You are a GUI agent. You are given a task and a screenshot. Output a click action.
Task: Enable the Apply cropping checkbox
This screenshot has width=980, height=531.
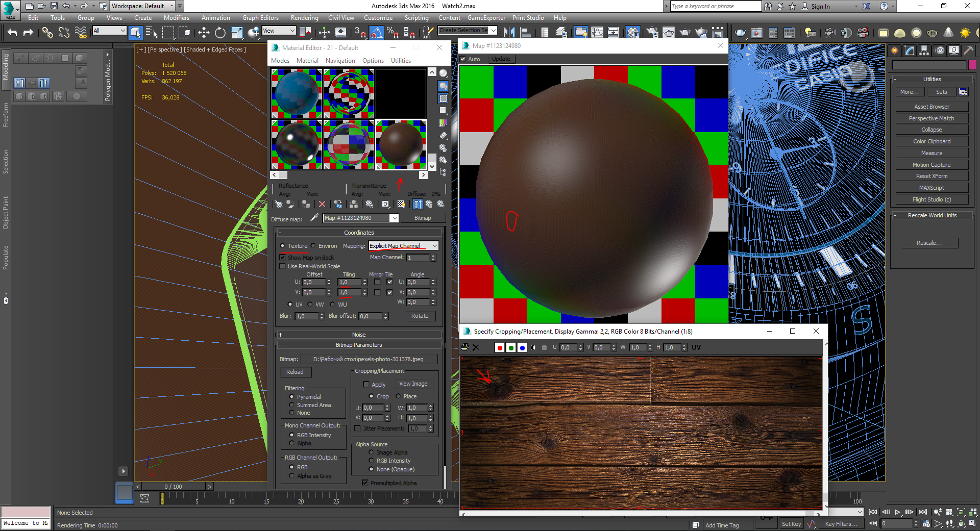366,384
